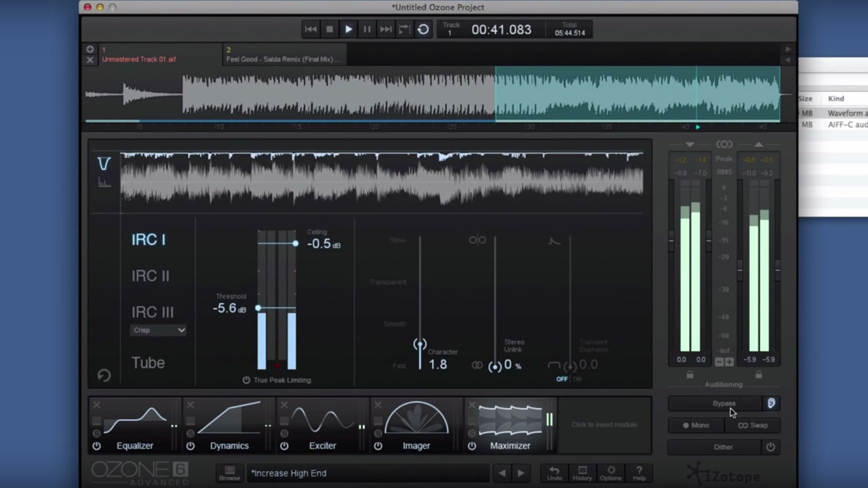
Task: Remove the Dynamics module with its X
Action: [190, 405]
